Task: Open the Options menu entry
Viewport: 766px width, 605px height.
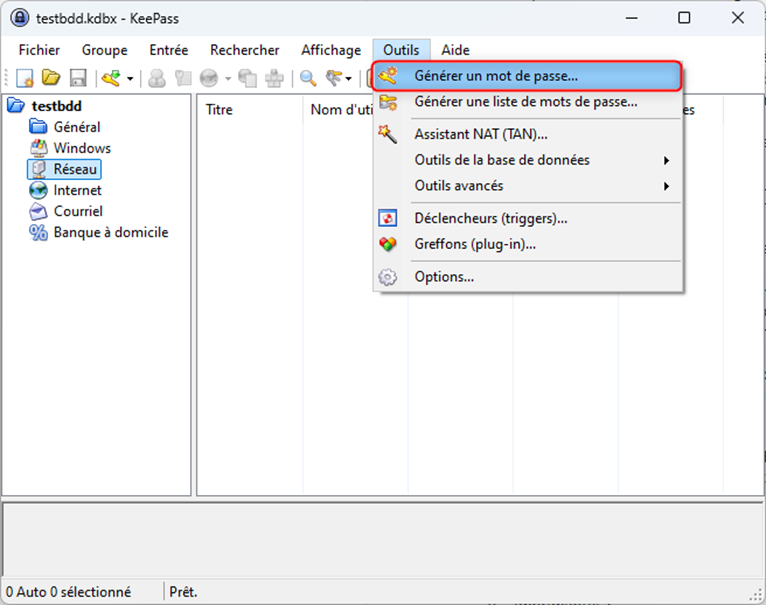Action: click(x=444, y=277)
